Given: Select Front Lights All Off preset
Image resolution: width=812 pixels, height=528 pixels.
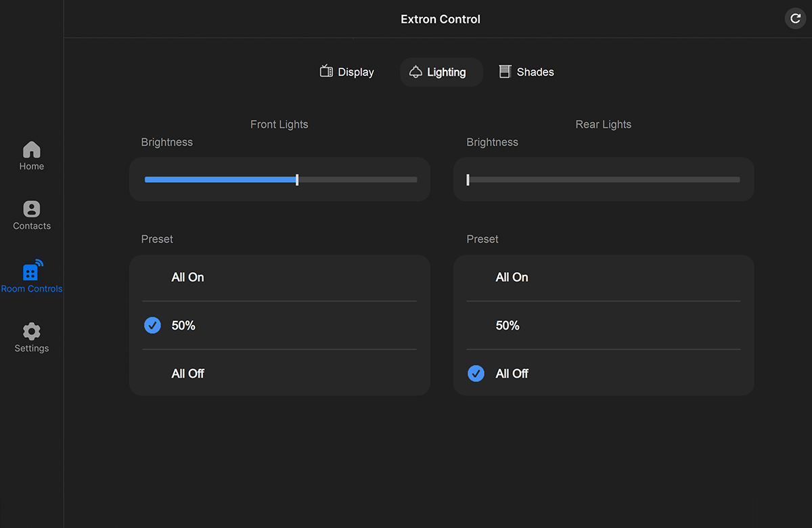Looking at the screenshot, I should [279, 374].
